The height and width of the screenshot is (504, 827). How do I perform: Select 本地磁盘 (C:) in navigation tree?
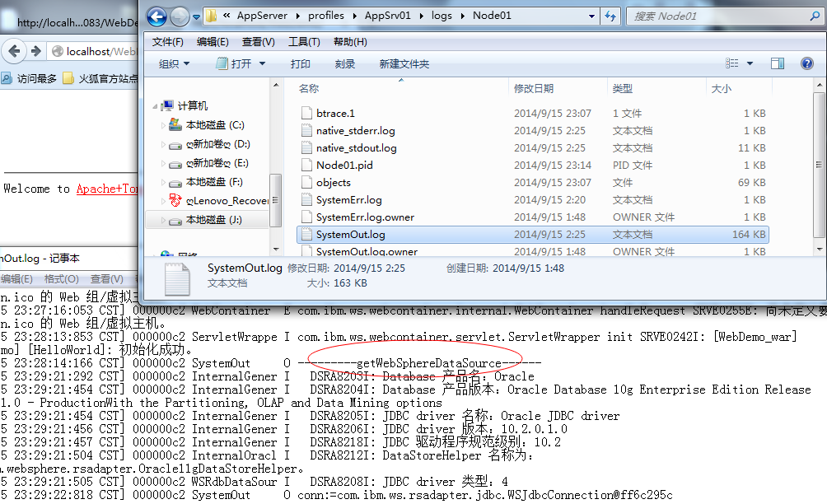click(x=215, y=125)
